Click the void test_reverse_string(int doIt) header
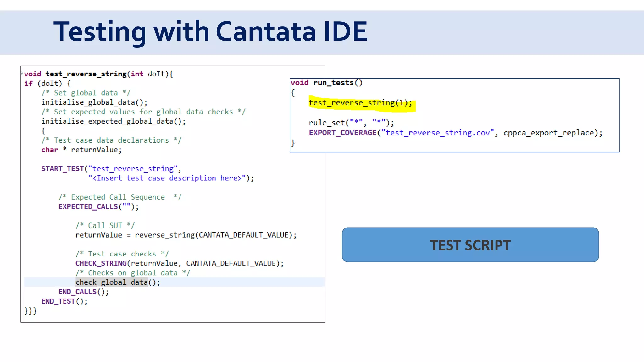Screen dimensions: 644x362 (98, 74)
